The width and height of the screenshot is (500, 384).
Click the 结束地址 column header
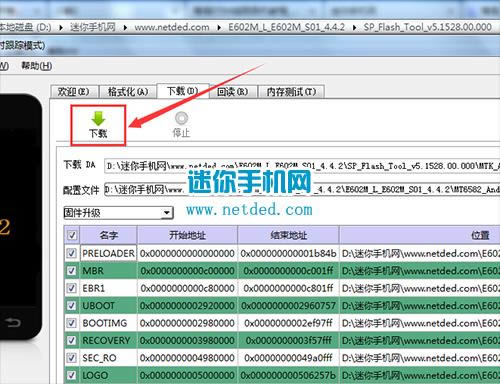(x=288, y=235)
